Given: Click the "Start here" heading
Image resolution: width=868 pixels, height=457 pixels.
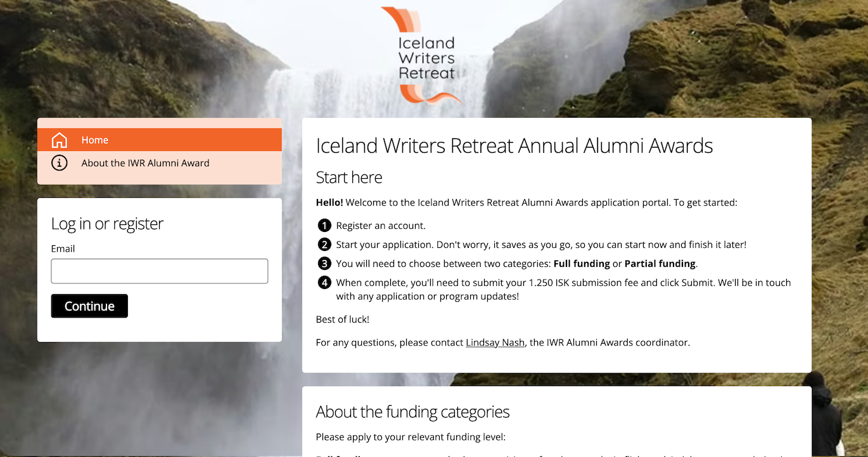Looking at the screenshot, I should pyautogui.click(x=349, y=177).
